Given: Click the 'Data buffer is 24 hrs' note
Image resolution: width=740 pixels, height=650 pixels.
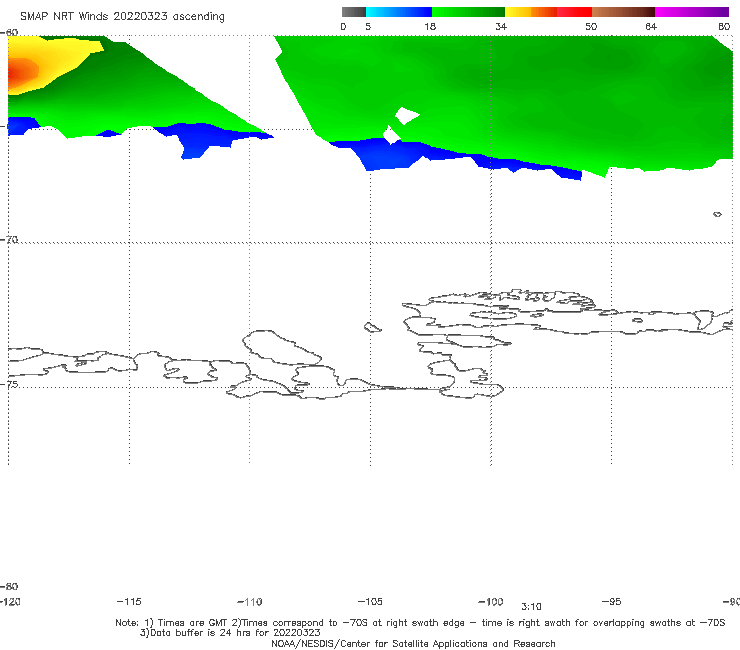Looking at the screenshot, I should click(x=230, y=633).
